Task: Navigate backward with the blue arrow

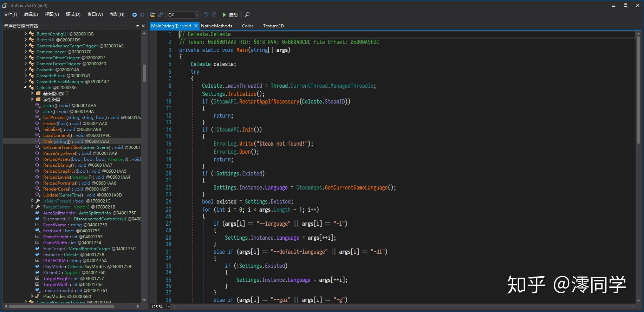Action: pos(135,15)
